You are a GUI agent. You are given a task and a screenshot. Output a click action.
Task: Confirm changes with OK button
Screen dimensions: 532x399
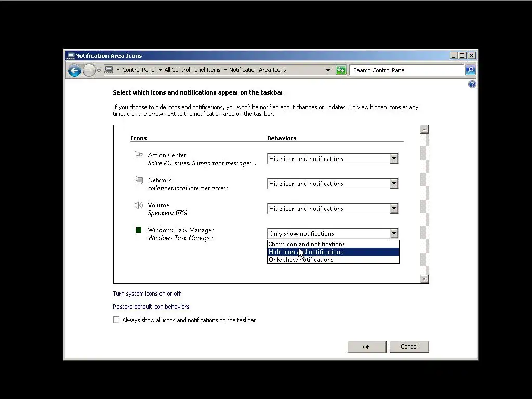366,347
